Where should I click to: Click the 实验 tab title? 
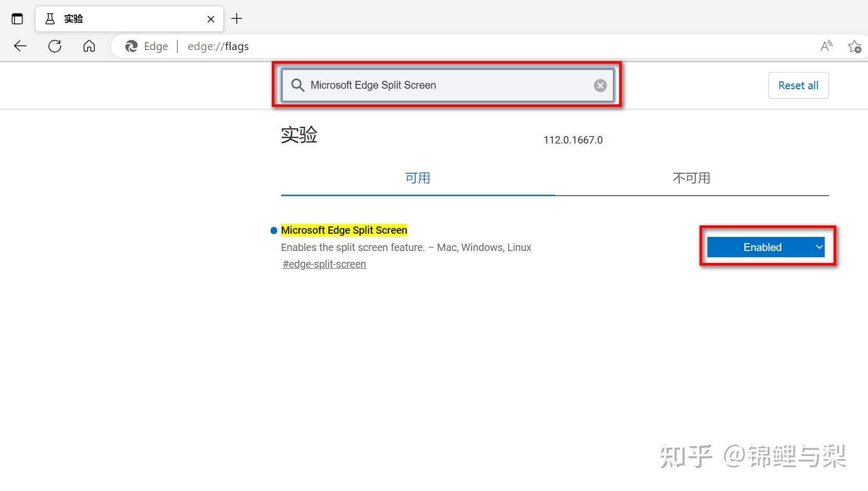tap(74, 19)
